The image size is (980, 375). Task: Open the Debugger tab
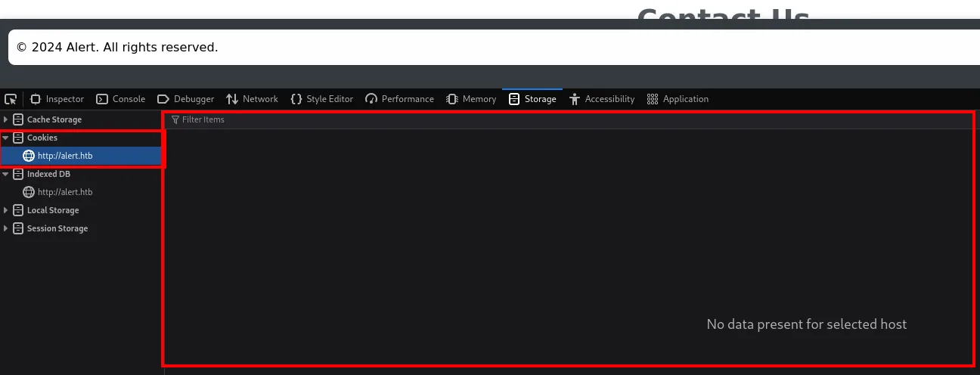[x=185, y=99]
